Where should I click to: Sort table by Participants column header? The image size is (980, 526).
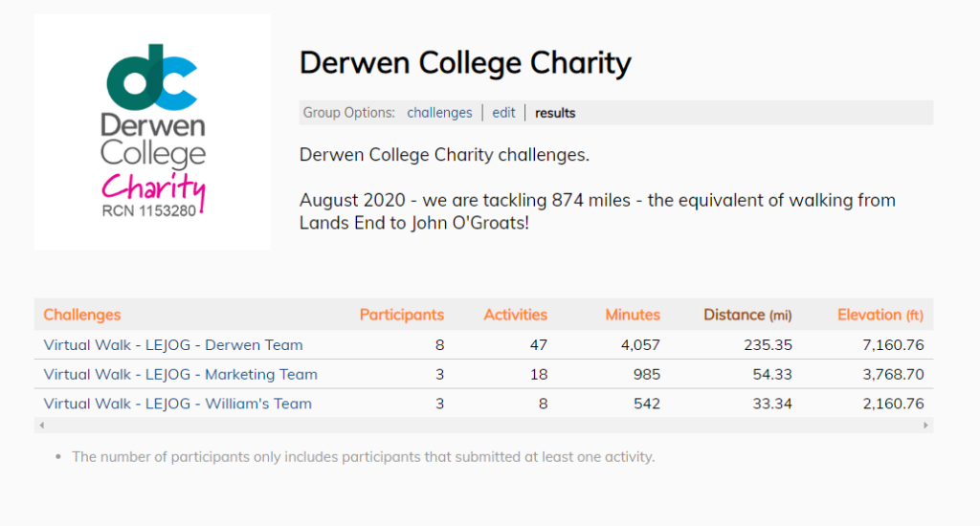[x=401, y=315]
